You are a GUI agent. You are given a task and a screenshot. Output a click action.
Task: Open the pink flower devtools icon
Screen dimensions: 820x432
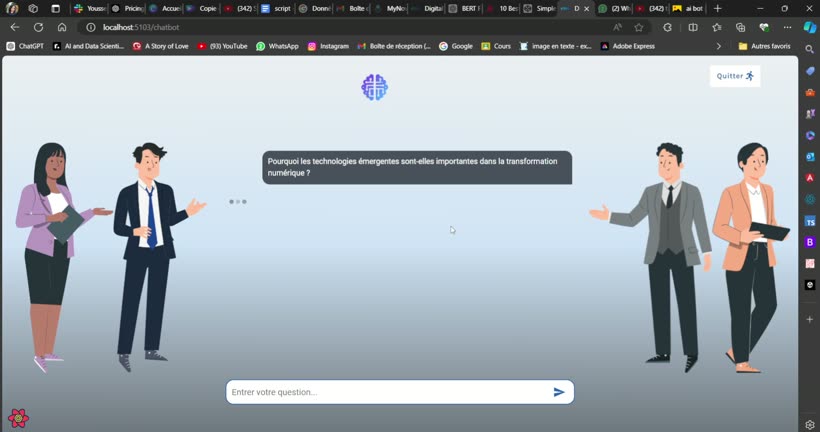click(x=18, y=418)
